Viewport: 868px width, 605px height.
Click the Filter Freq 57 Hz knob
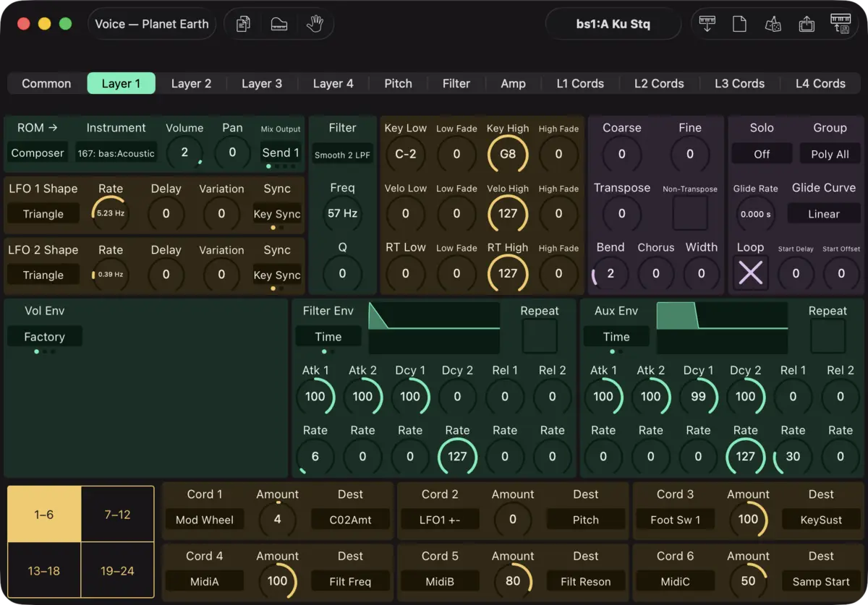342,213
